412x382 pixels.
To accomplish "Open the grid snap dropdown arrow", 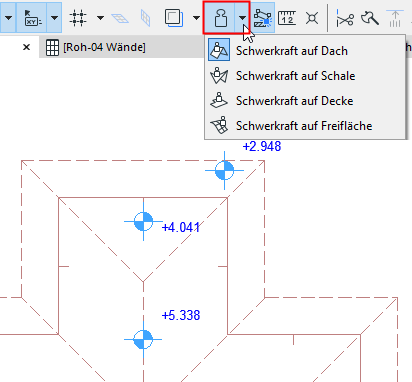I will click(100, 18).
